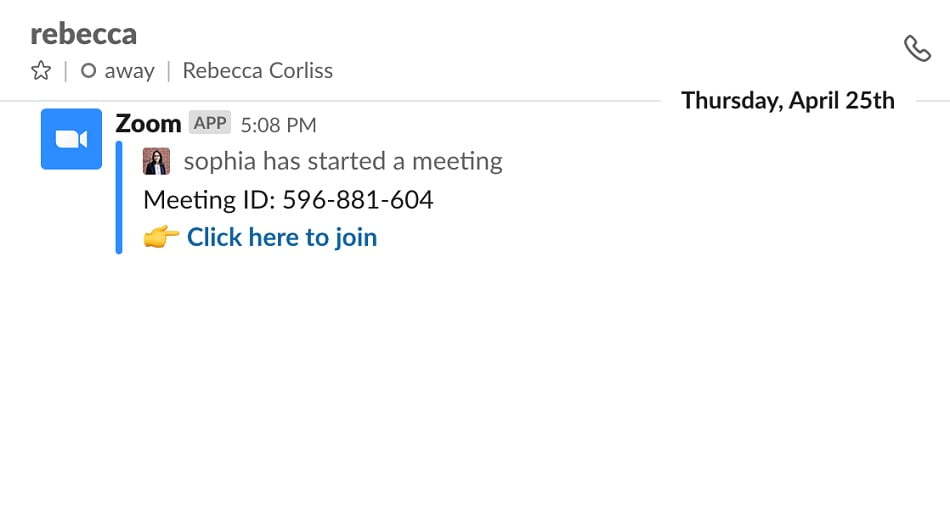
Task: Star the rebecca conversation
Action: (41, 71)
